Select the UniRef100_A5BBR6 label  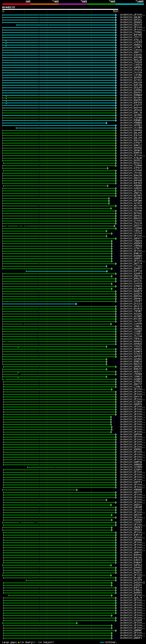tap(131, 123)
